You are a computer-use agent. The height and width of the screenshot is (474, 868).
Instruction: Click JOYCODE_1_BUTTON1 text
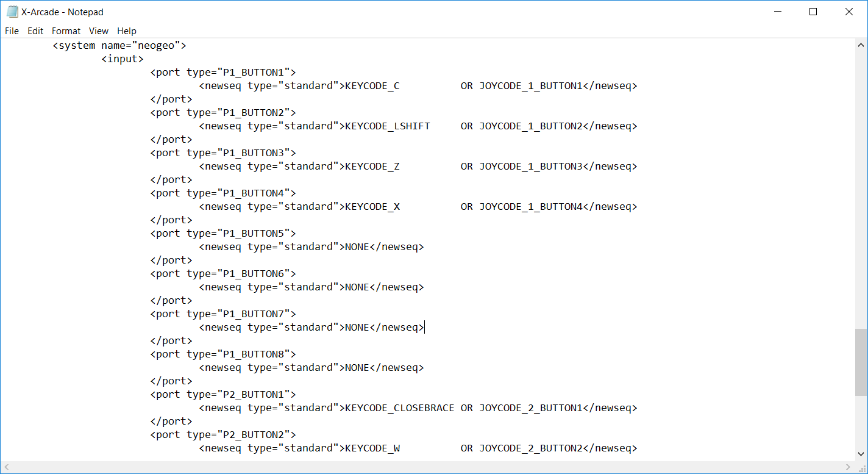tap(531, 85)
